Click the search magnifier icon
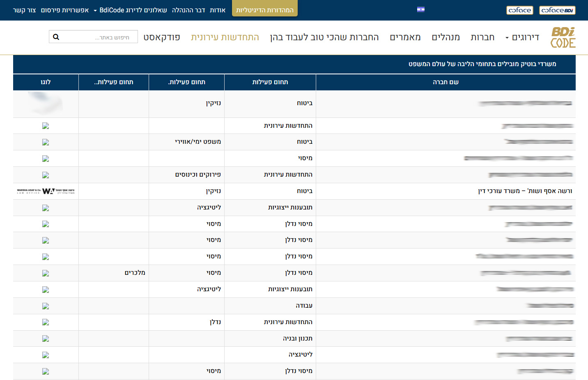The width and height of the screenshot is (588, 380). (56, 37)
